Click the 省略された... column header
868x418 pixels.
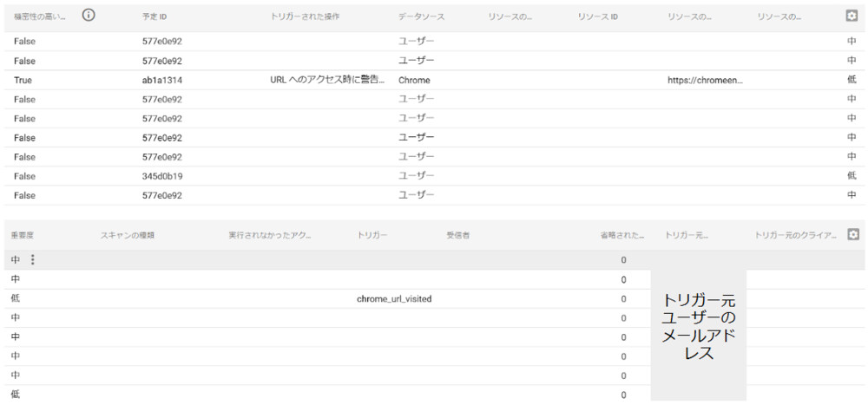(622, 235)
